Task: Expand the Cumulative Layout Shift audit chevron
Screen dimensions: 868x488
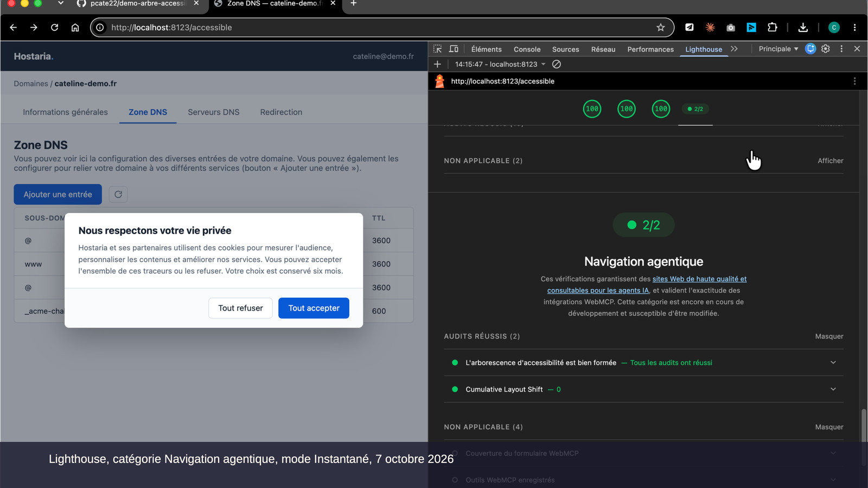Action: 833,389
